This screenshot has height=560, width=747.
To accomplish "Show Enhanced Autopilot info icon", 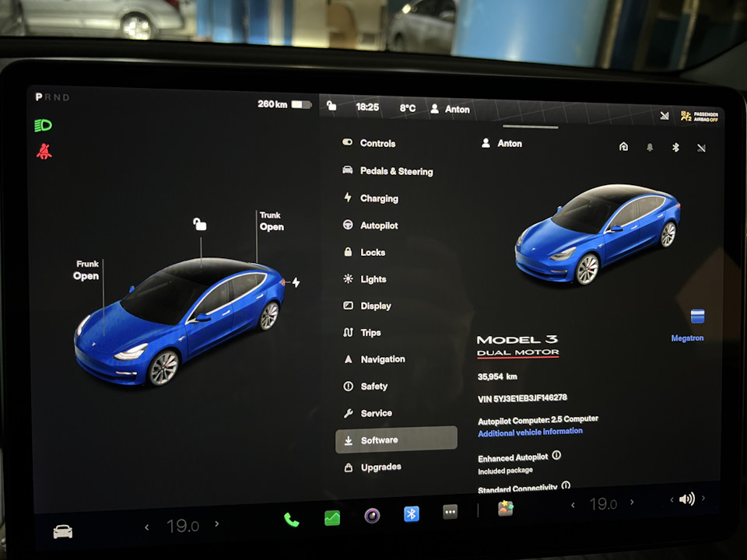I will pyautogui.click(x=556, y=455).
